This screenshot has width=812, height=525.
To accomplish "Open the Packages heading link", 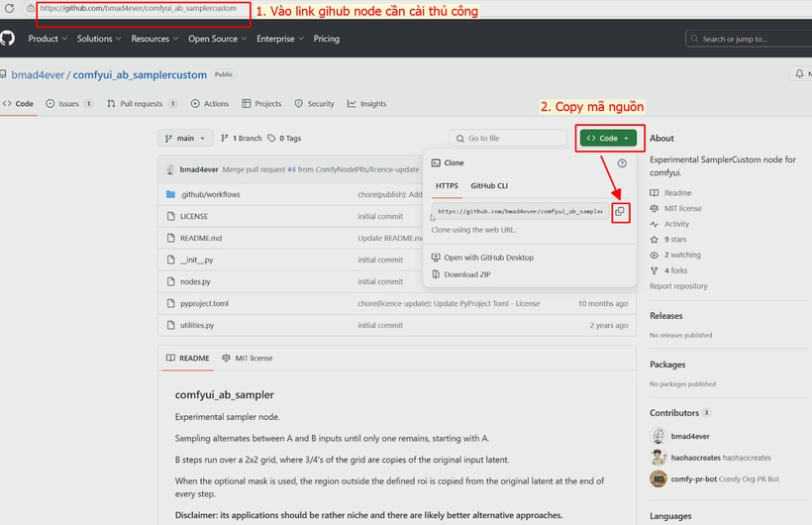I will [x=667, y=365].
